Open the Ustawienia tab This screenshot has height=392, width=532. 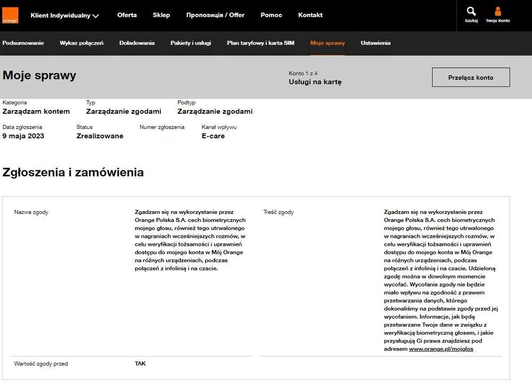pos(375,43)
